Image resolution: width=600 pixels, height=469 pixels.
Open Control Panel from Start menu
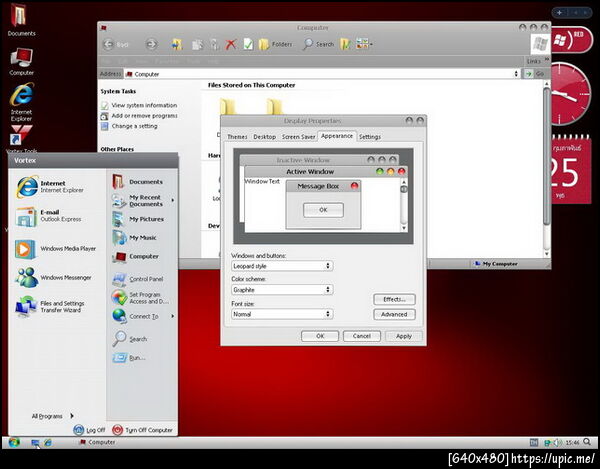click(x=138, y=279)
